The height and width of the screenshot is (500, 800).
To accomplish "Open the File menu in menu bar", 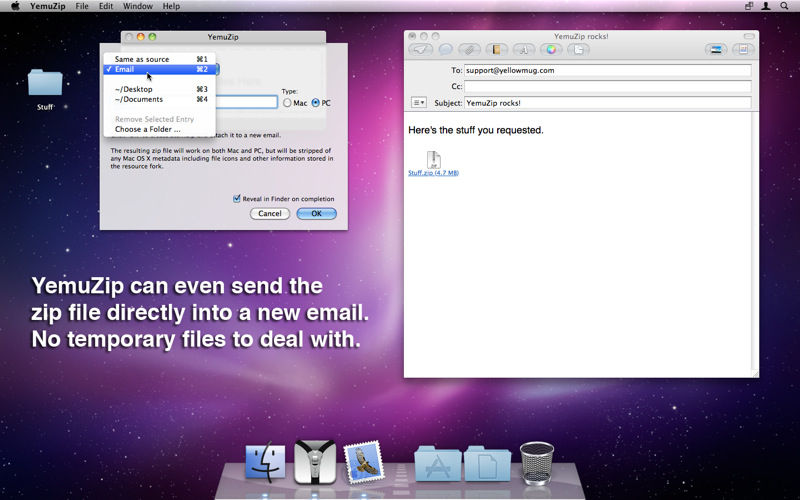I will pyautogui.click(x=82, y=6).
